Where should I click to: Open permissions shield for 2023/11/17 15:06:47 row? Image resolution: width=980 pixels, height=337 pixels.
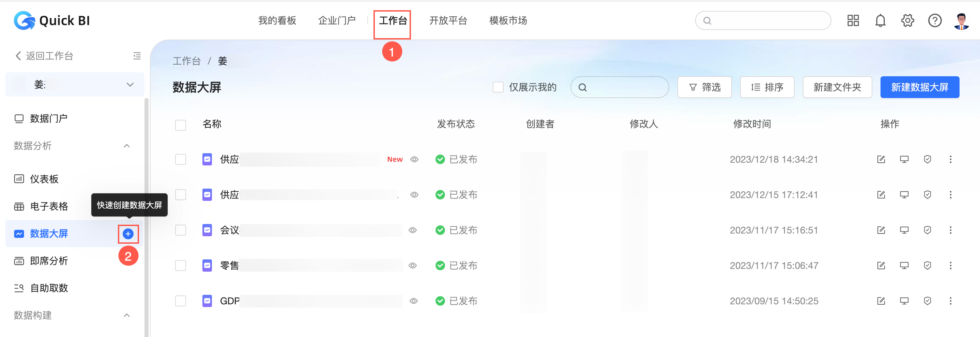[x=928, y=266]
